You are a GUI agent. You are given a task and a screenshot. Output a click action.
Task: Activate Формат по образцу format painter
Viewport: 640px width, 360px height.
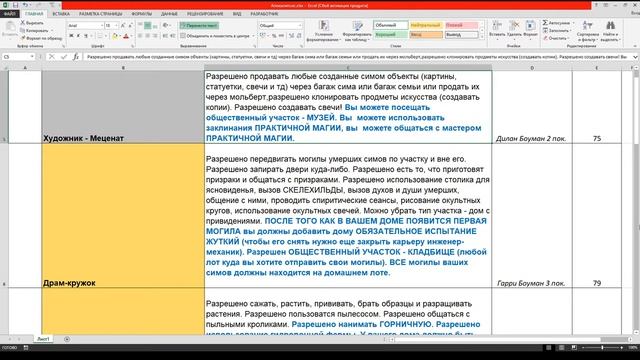42,38
